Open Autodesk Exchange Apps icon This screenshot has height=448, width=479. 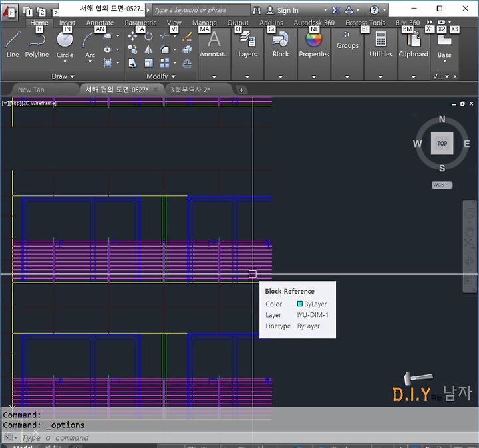point(336,10)
